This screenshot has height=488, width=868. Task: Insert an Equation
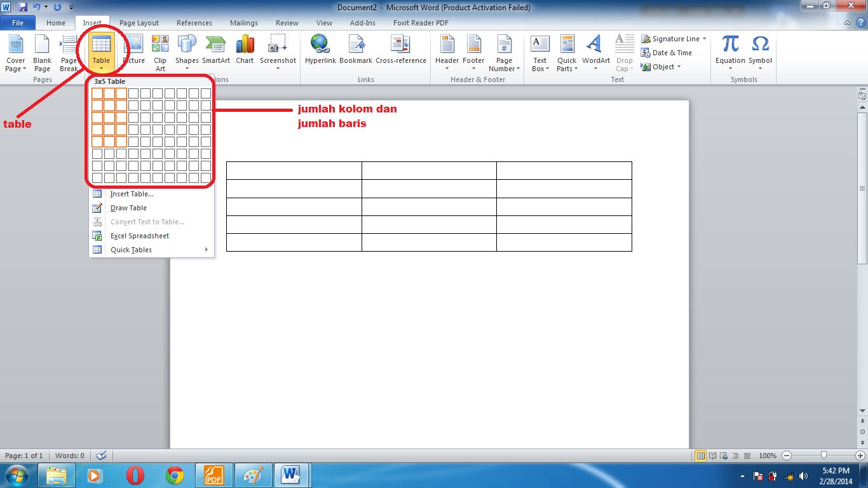pos(730,53)
